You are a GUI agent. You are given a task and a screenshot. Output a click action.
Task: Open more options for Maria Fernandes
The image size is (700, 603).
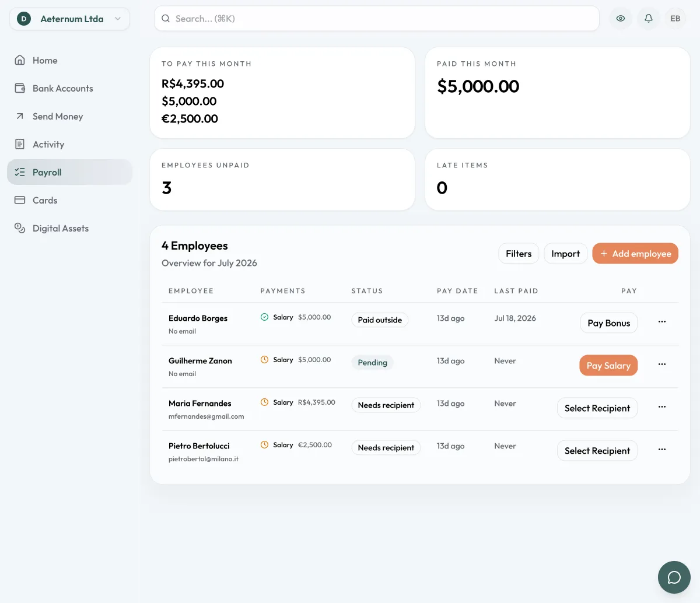click(662, 407)
